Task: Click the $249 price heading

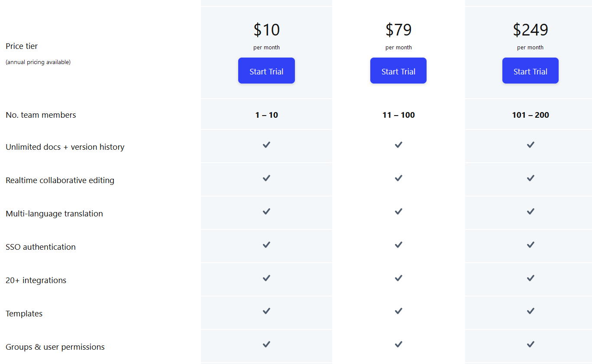Action: 530,29
